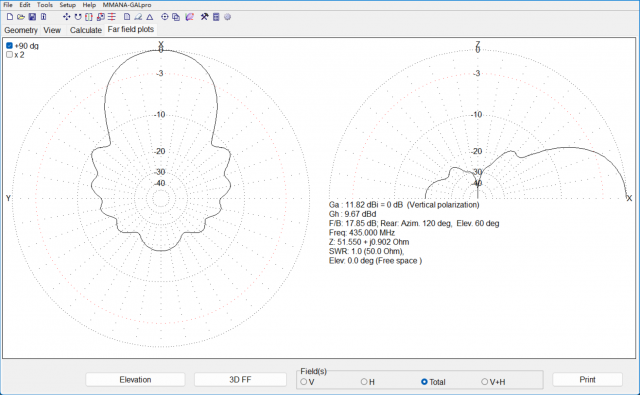Image resolution: width=640 pixels, height=395 pixels.
Task: Switch to the Geometry tab
Action: [x=21, y=30]
